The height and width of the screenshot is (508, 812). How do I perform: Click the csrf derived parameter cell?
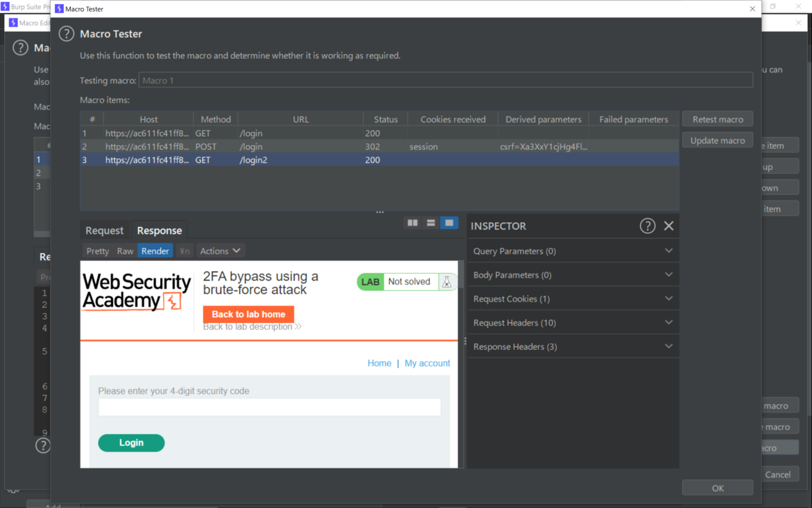pos(543,146)
